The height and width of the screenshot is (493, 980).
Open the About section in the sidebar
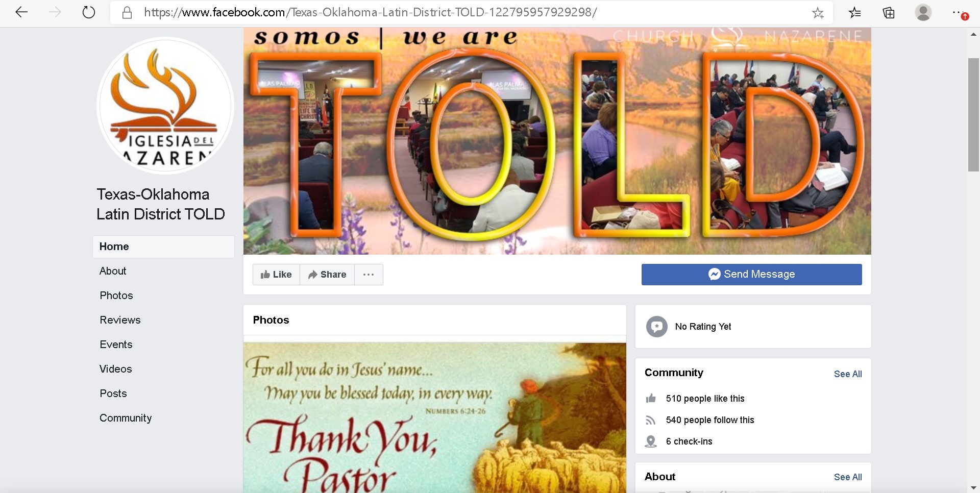[113, 271]
